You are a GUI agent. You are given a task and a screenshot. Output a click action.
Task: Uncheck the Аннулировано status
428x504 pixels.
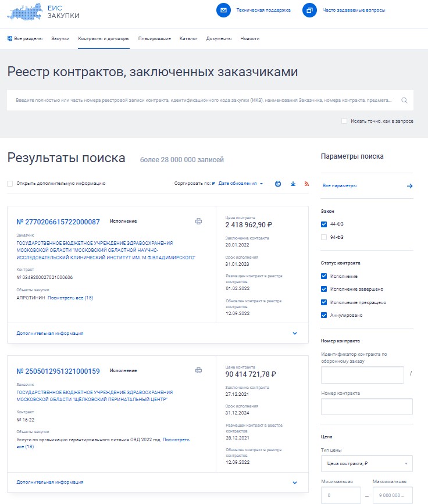click(324, 315)
